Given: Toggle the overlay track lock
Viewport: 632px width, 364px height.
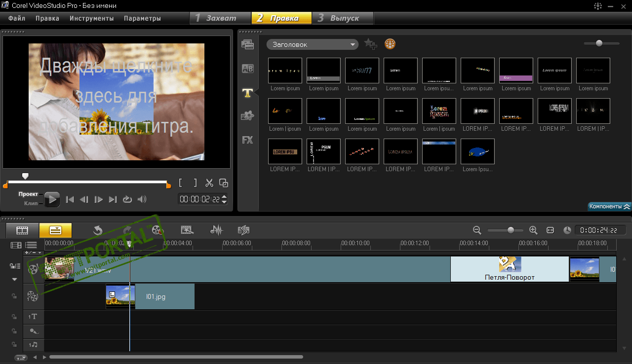Looking at the screenshot, I should click(14, 296).
